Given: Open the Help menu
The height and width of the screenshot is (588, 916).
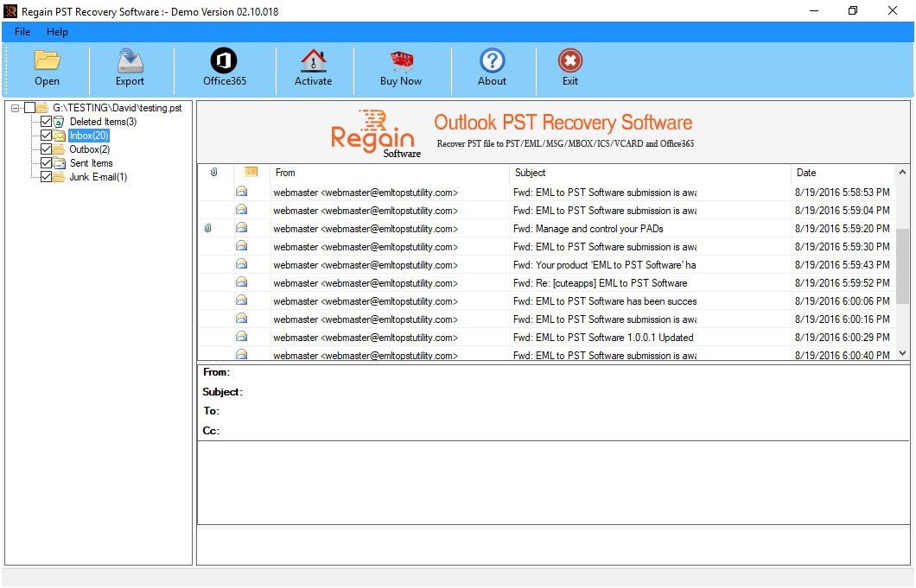Looking at the screenshot, I should pos(57,32).
